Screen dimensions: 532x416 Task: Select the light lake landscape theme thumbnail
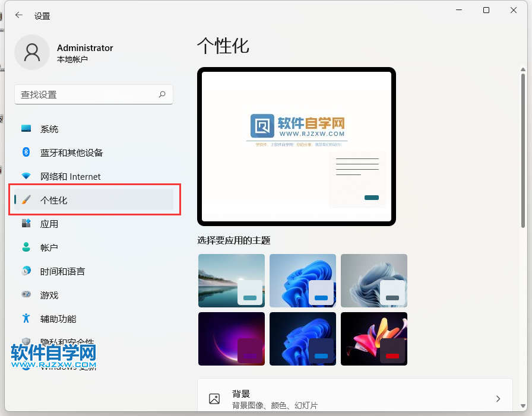coord(231,280)
